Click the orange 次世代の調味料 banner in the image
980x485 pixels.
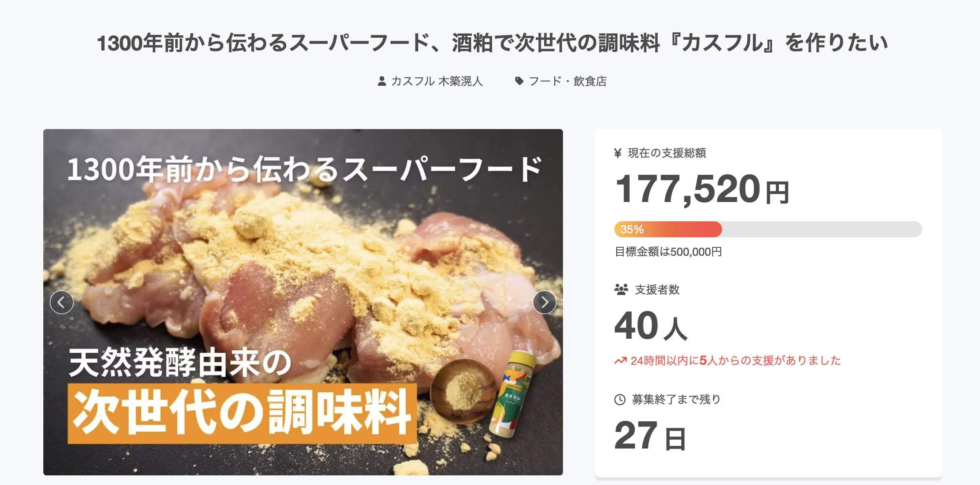[242, 413]
